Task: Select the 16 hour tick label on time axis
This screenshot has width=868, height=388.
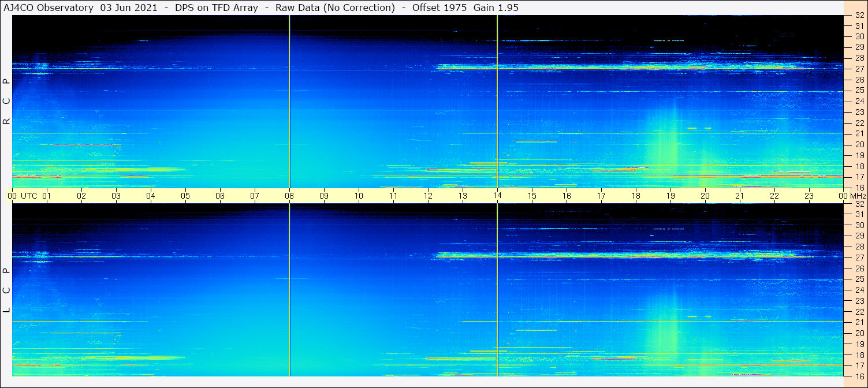Action: tap(567, 196)
